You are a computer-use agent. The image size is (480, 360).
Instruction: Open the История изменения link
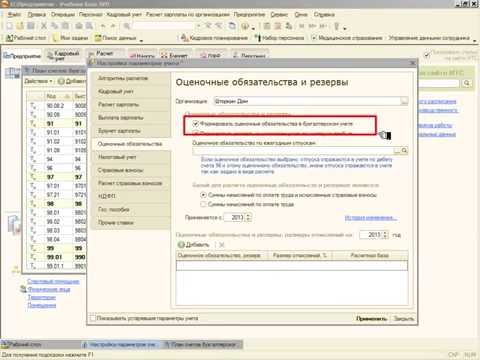point(371,218)
